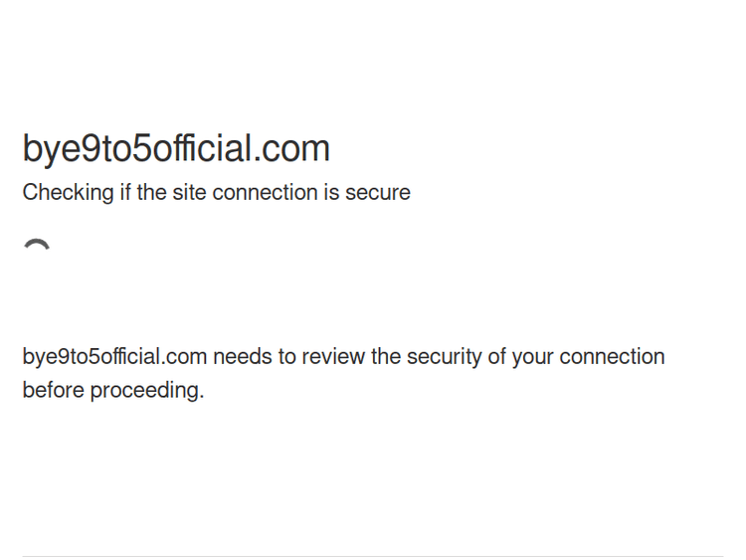Screen dimensions: 746x560
Task: Click the bye9to5official.com large heading
Action: [x=176, y=148]
